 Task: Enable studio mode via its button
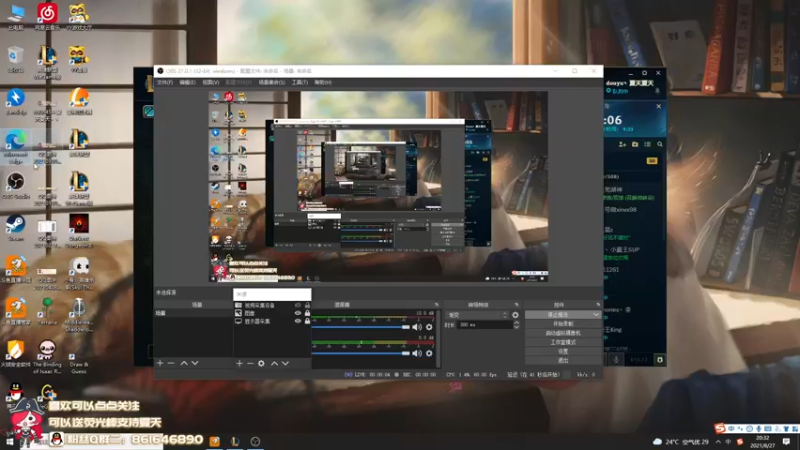pyautogui.click(x=563, y=342)
